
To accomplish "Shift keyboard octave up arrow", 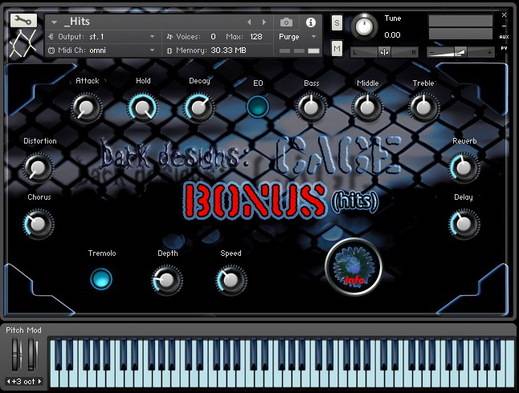I will click(39, 381).
